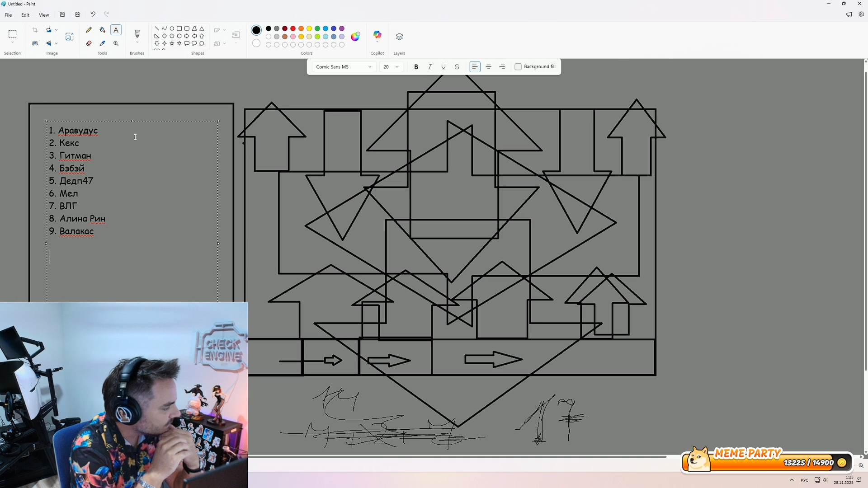Toggle Italic text formatting
This screenshot has width=868, height=488.
coord(429,67)
